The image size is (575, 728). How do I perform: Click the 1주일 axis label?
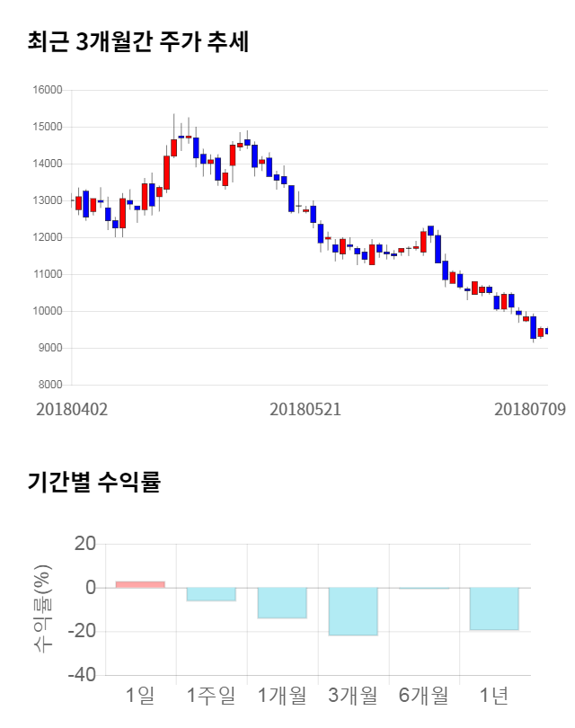(211, 696)
